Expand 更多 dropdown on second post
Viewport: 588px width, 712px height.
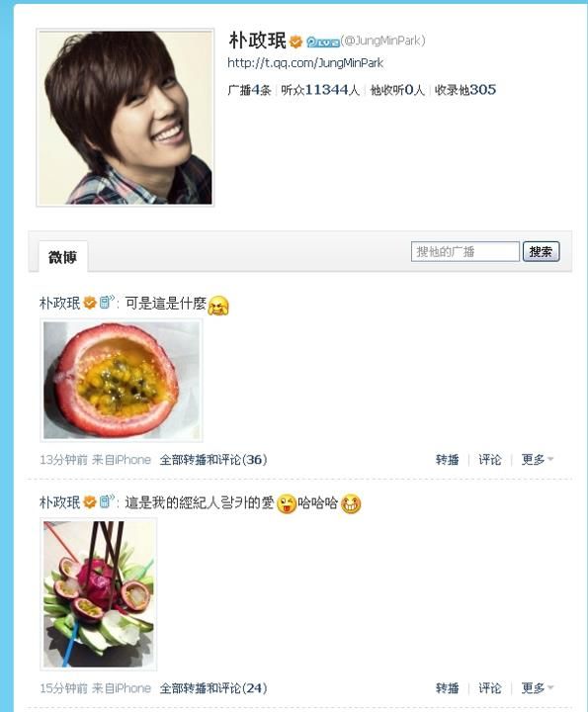pyautogui.click(x=538, y=688)
